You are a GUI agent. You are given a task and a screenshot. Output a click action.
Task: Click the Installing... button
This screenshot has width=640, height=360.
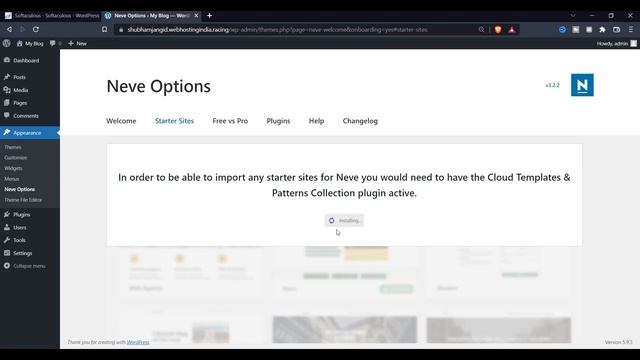344,220
